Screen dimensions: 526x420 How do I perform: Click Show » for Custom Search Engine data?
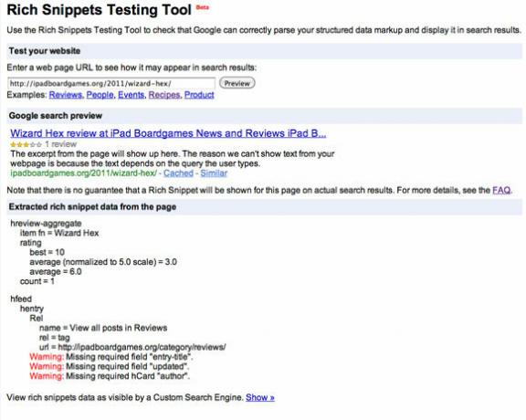[260, 397]
